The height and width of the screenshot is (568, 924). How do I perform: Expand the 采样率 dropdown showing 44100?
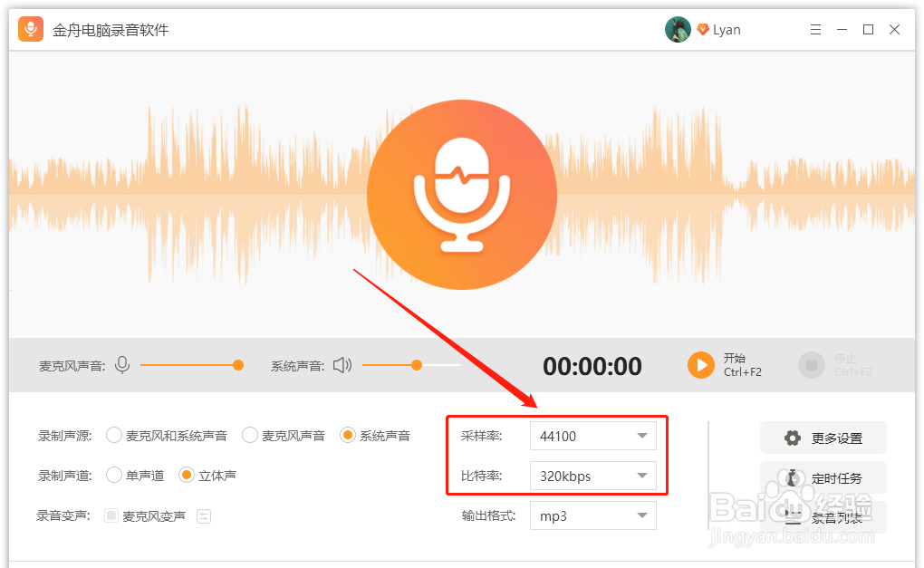click(x=592, y=436)
